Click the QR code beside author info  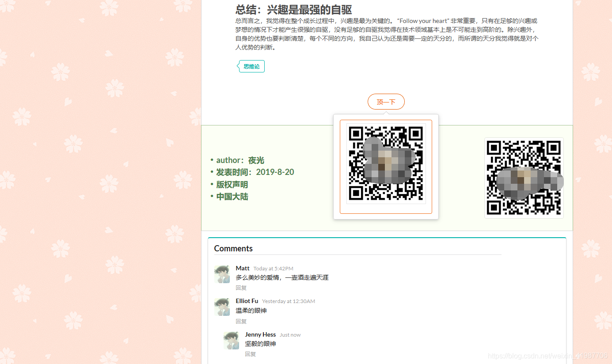pos(524,178)
